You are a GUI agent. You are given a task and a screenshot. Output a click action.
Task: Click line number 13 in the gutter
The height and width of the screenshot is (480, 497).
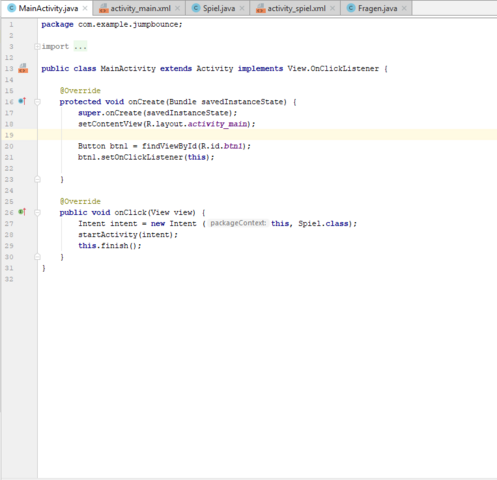[x=9, y=69]
